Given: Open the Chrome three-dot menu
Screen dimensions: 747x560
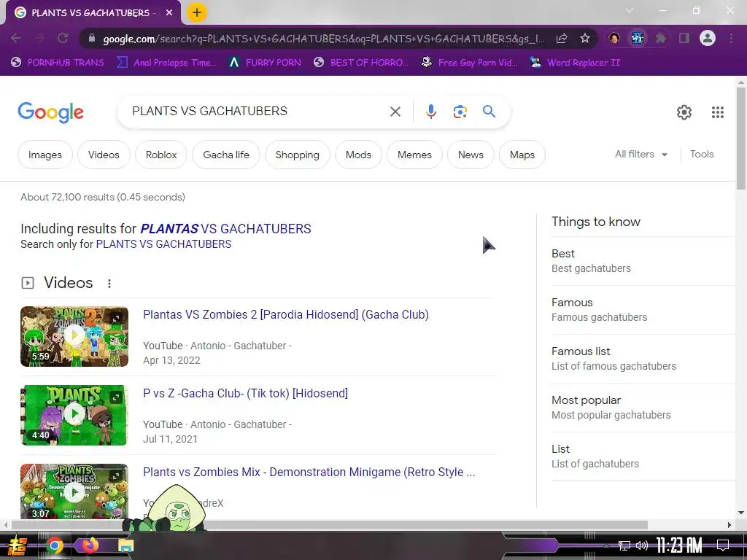Looking at the screenshot, I should 731,38.
